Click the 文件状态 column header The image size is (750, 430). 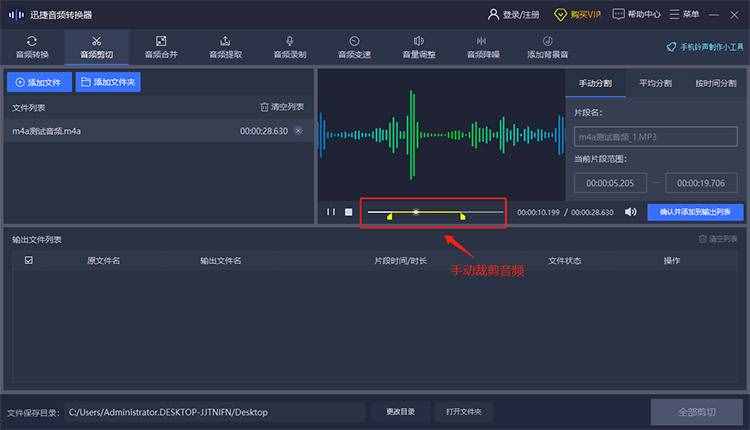tap(564, 261)
